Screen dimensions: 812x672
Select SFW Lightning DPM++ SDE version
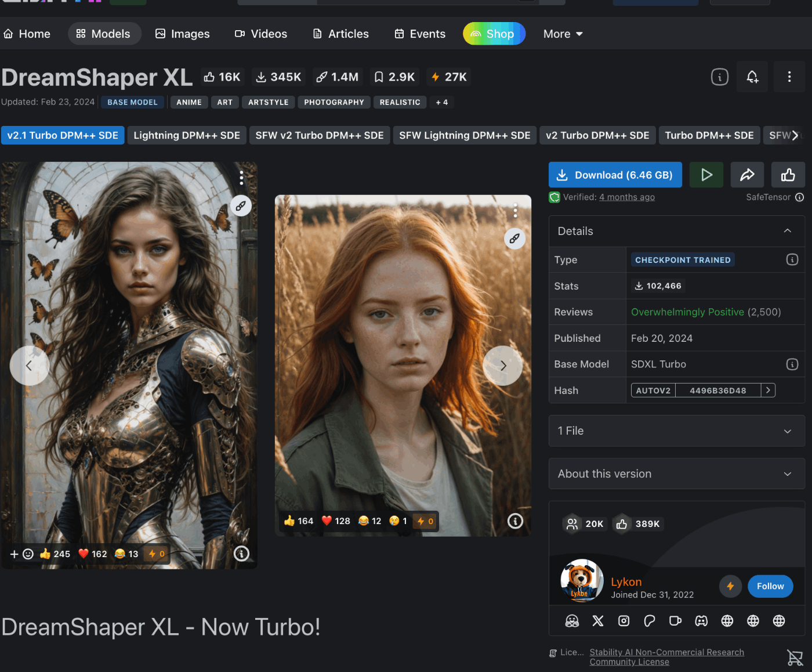(465, 135)
